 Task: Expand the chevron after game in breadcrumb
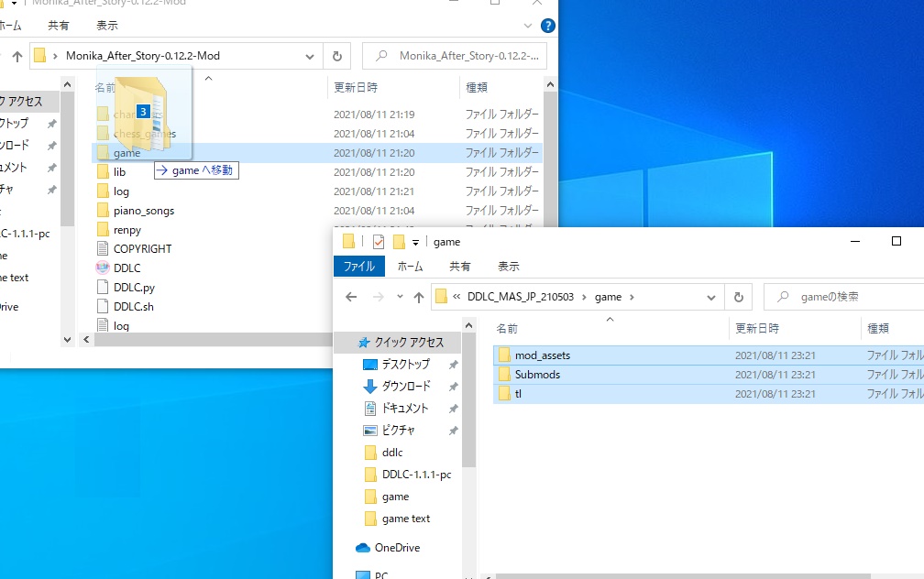pyautogui.click(x=632, y=297)
